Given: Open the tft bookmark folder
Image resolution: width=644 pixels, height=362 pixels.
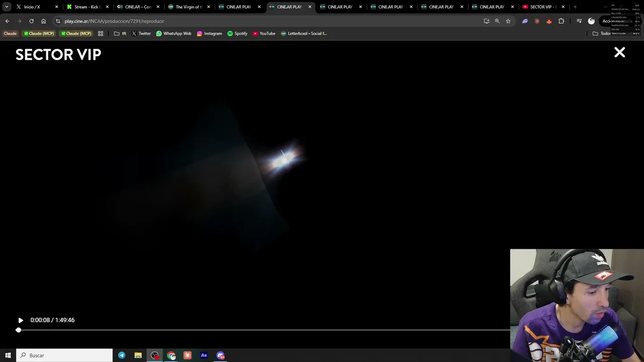Looking at the screenshot, I should tap(120, 34).
